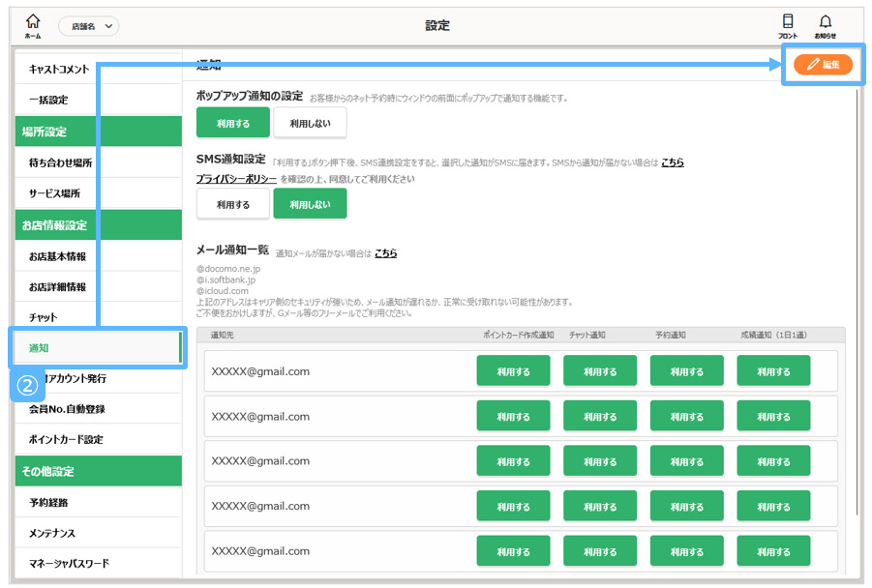This screenshot has height=588, width=872.
Task: Enable popup notification with 利用する
Action: [232, 123]
